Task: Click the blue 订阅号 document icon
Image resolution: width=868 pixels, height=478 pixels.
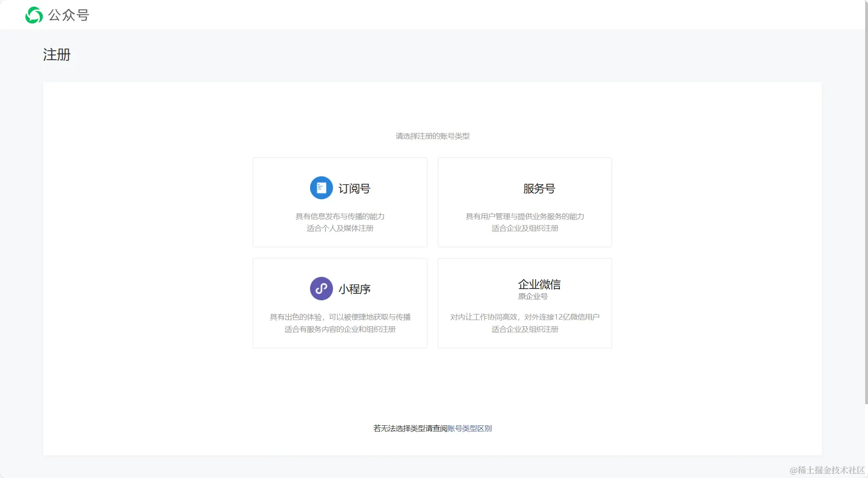Action: (x=321, y=188)
